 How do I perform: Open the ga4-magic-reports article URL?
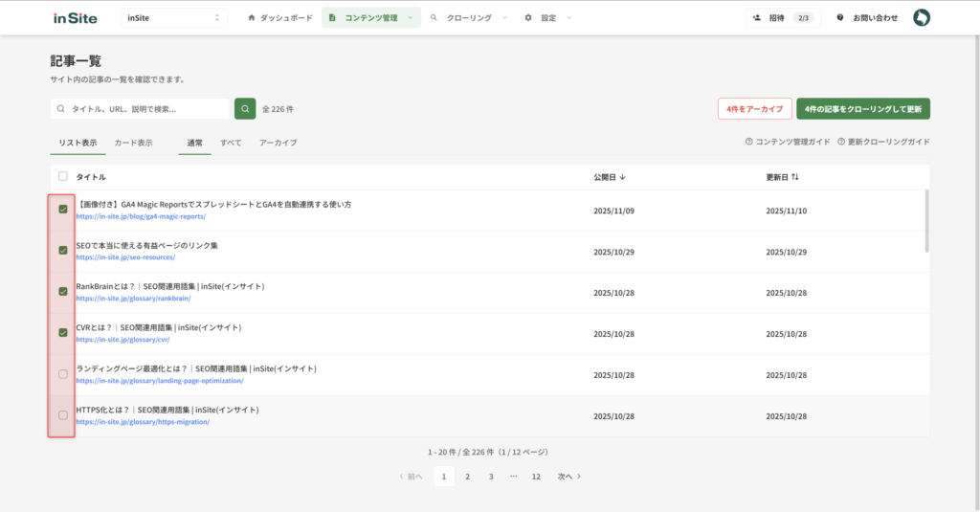141,216
